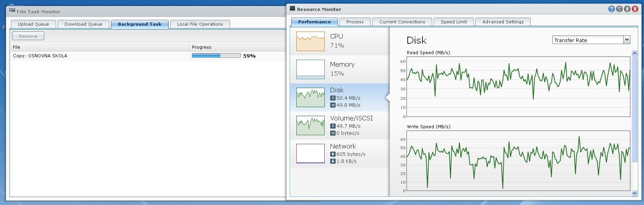Image resolution: width=644 pixels, height=205 pixels.
Task: Open the Current Connections tab
Action: 402,22
